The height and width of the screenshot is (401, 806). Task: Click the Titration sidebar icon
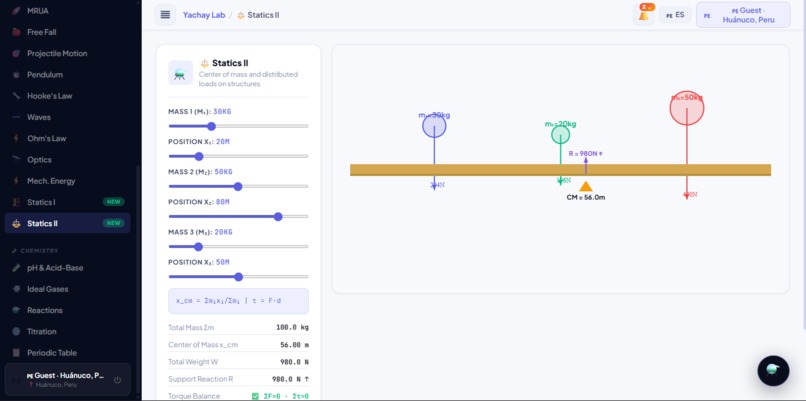pos(16,332)
